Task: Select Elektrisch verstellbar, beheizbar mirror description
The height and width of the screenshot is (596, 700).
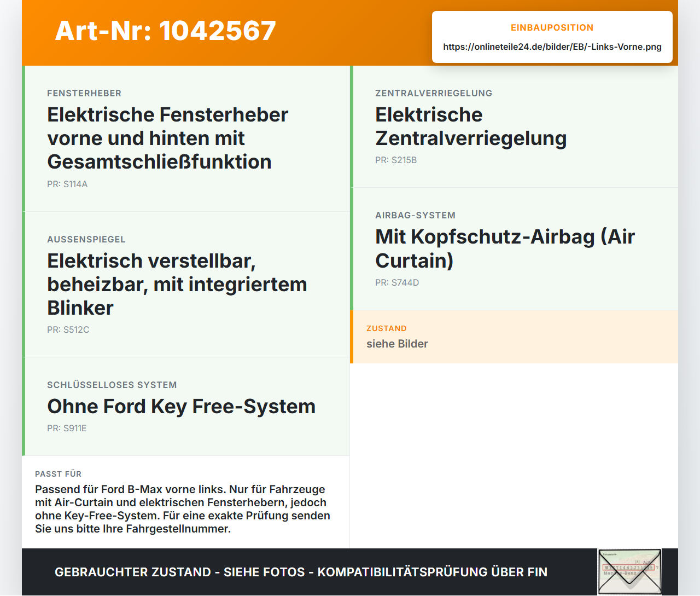Action: click(x=177, y=284)
